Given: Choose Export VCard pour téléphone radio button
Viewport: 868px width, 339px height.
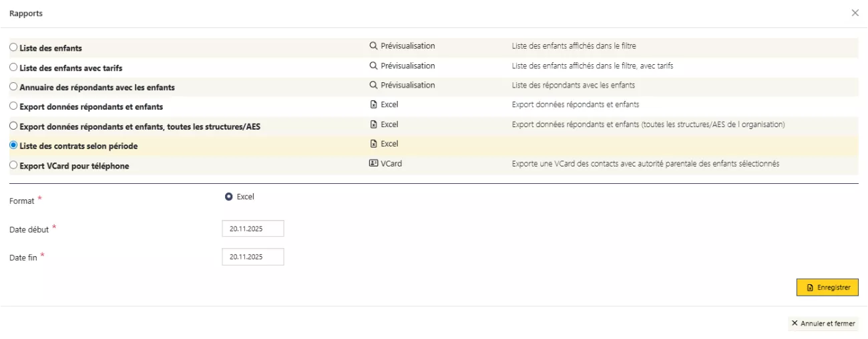Looking at the screenshot, I should (13, 165).
